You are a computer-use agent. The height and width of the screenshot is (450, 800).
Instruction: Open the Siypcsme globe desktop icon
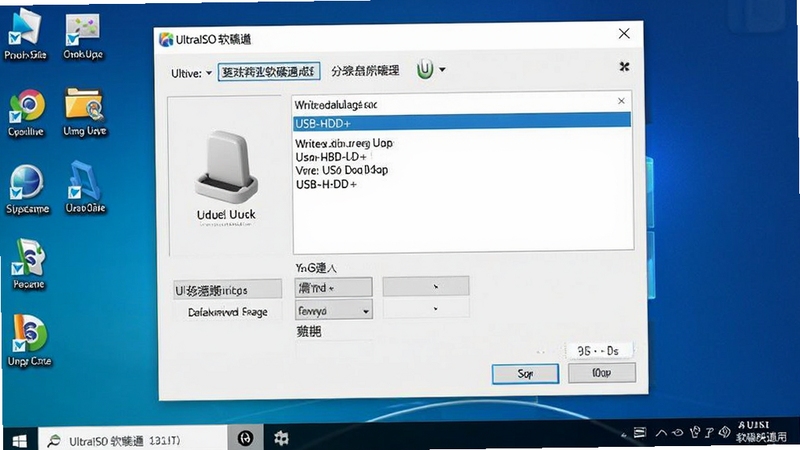point(27,189)
